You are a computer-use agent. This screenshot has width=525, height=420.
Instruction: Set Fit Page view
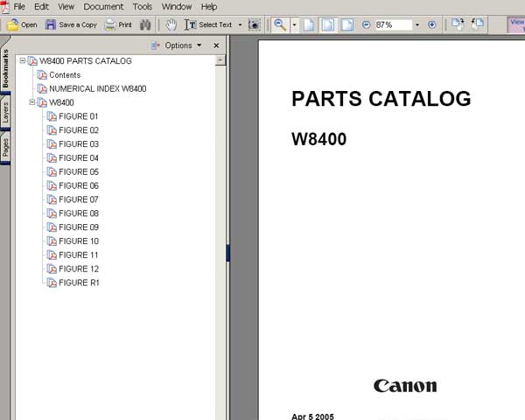pyautogui.click(x=328, y=24)
